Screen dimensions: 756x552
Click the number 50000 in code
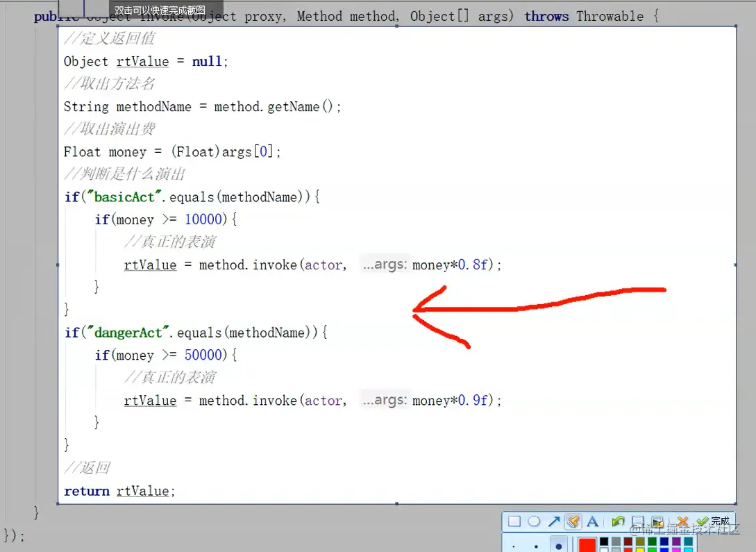click(x=203, y=355)
